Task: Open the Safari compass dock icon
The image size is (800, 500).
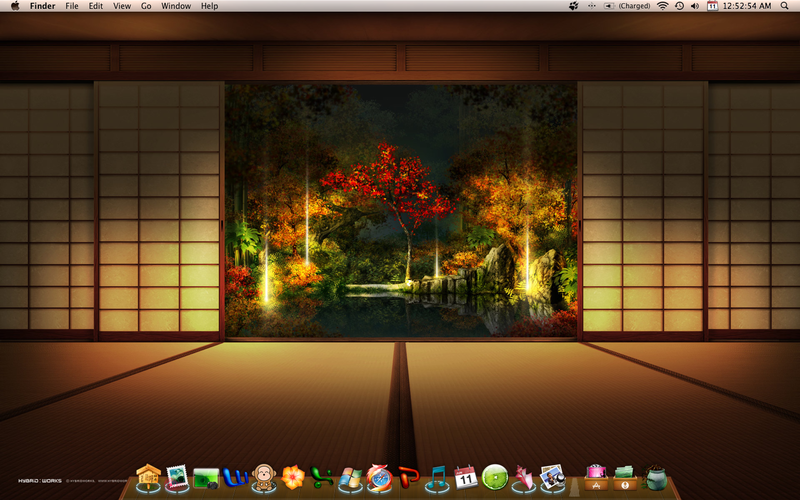Action: click(x=380, y=478)
